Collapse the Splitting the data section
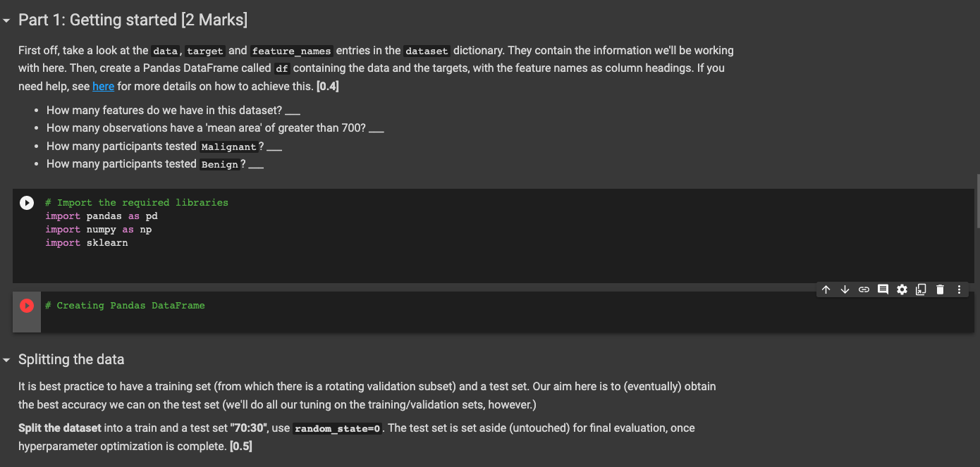The height and width of the screenshot is (467, 980). click(x=7, y=359)
